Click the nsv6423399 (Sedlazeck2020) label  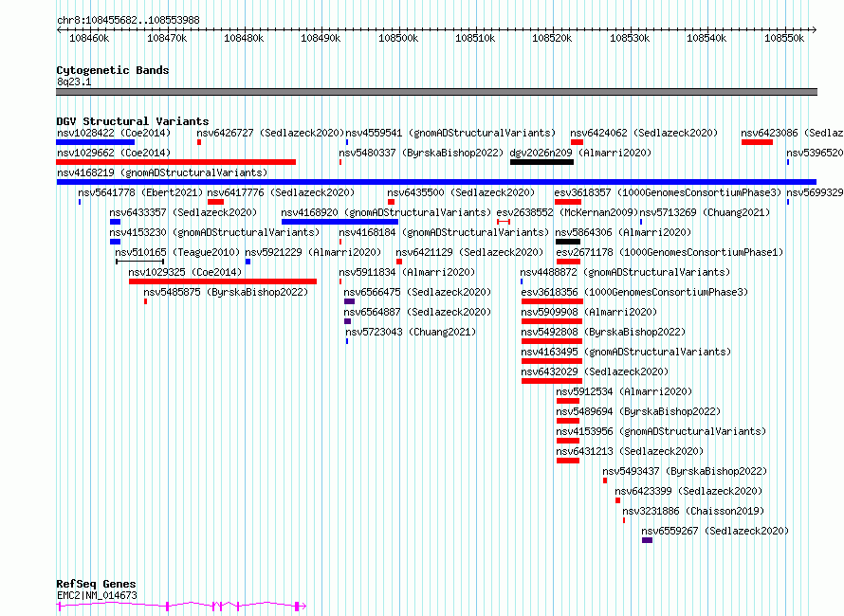[x=688, y=491]
